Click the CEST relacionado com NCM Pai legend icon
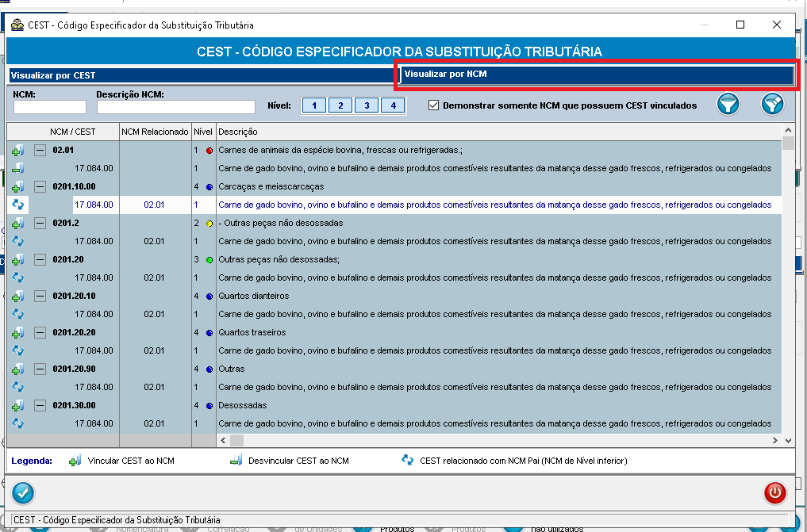 point(408,460)
